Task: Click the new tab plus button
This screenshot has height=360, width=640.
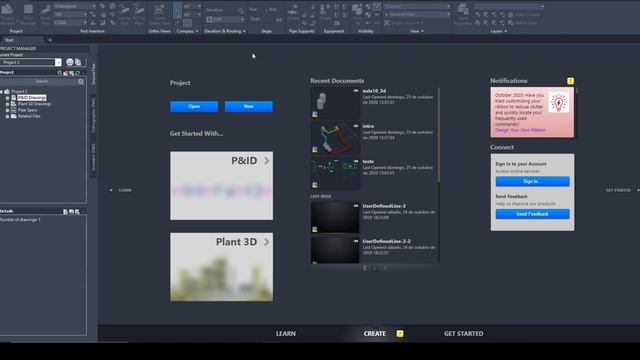Action: 50,40
